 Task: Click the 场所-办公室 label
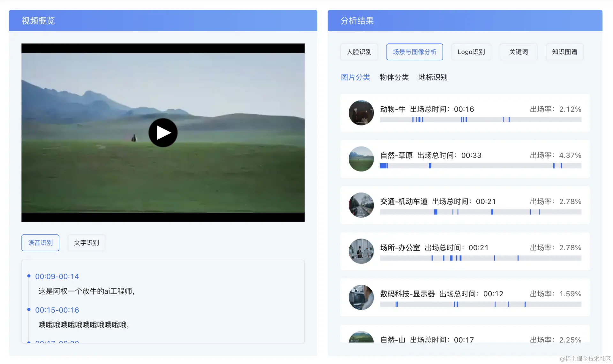coord(400,247)
